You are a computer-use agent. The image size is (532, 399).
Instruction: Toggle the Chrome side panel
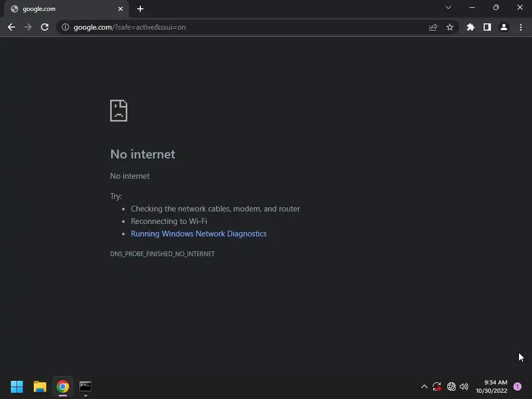coord(487,27)
